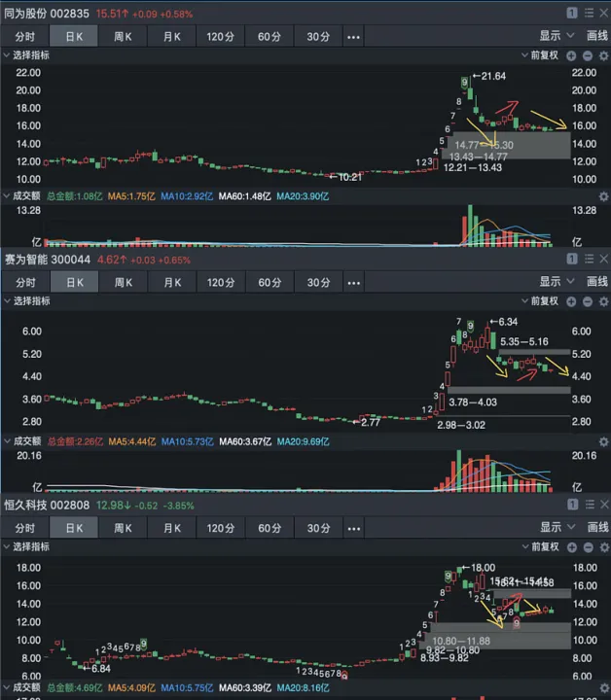
Task: Zoom out 恒久科技 chart with minus icon
Action: coord(588,547)
